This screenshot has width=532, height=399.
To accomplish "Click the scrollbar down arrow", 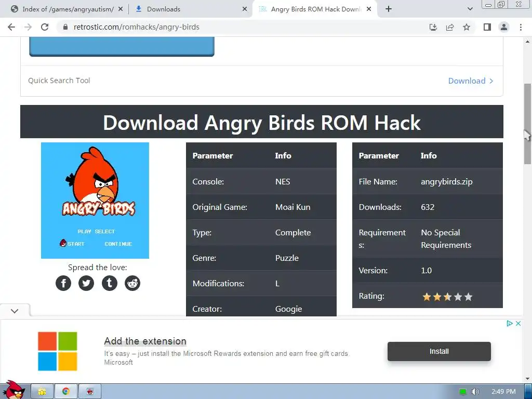I will [528, 378].
